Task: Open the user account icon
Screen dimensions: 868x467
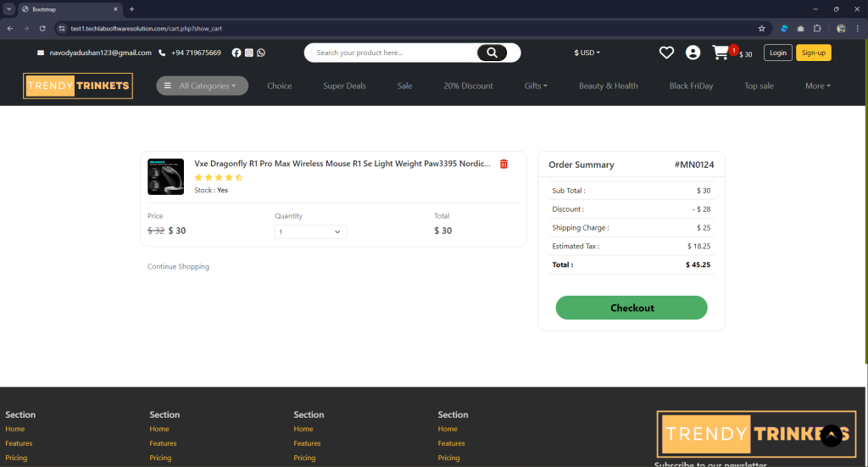Action: tap(693, 53)
